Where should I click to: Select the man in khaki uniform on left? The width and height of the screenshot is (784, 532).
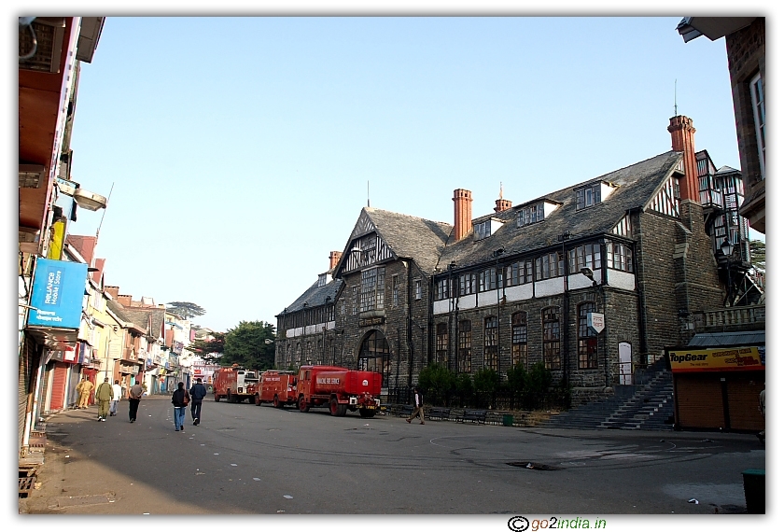(104, 399)
